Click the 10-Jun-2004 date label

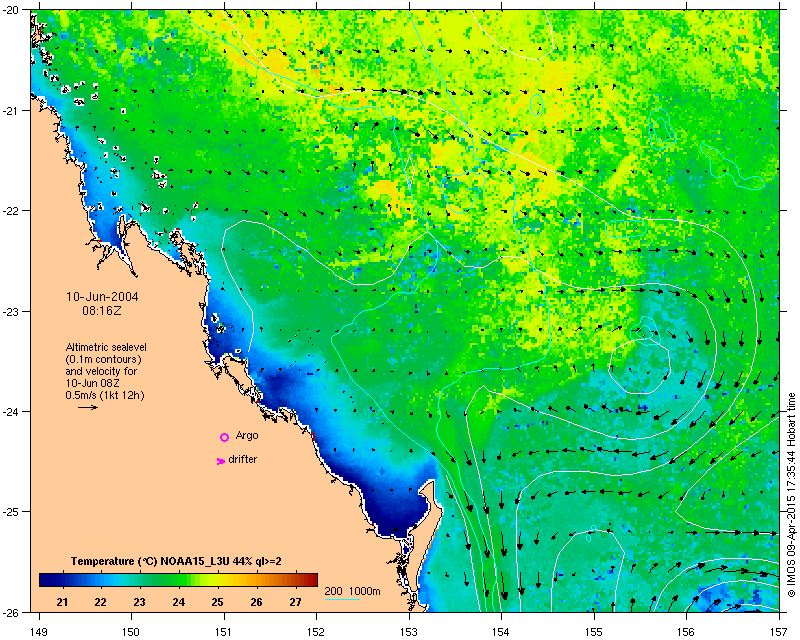(102, 297)
